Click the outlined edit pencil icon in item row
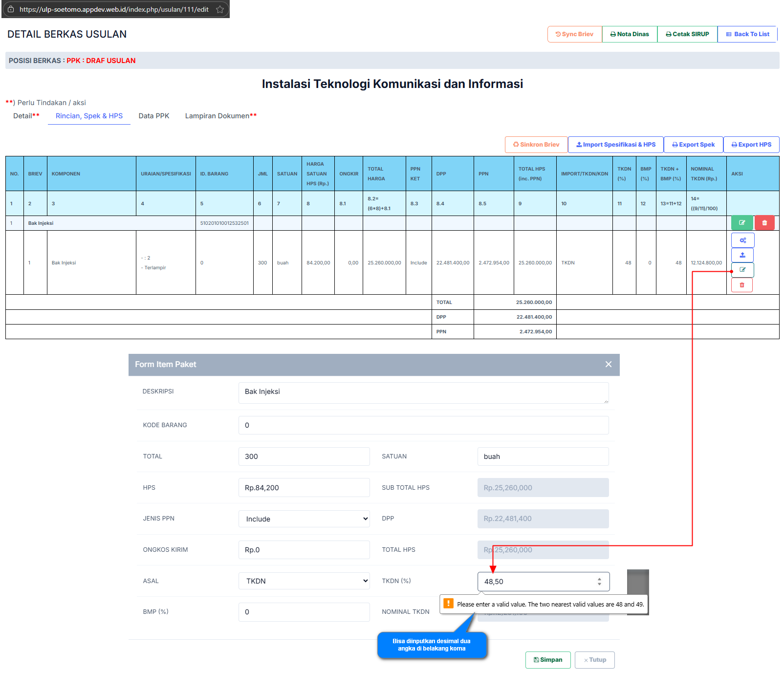Image resolution: width=784 pixels, height=673 pixels. [x=742, y=270]
